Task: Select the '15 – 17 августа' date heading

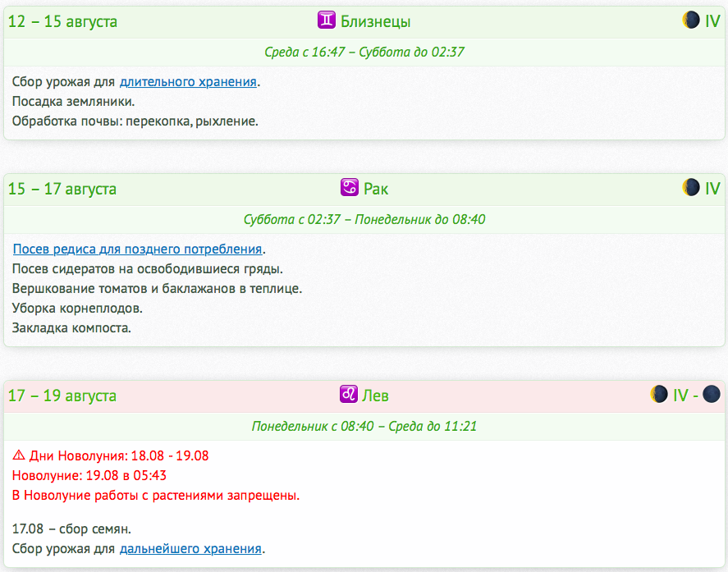Action: 62,189
